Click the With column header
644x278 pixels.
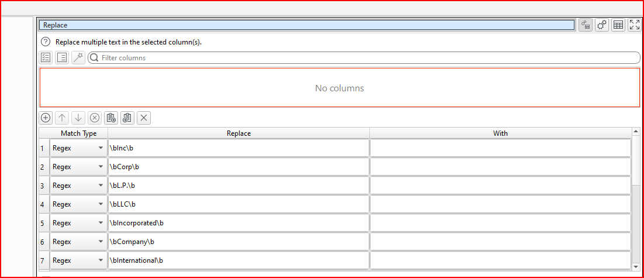tap(500, 133)
